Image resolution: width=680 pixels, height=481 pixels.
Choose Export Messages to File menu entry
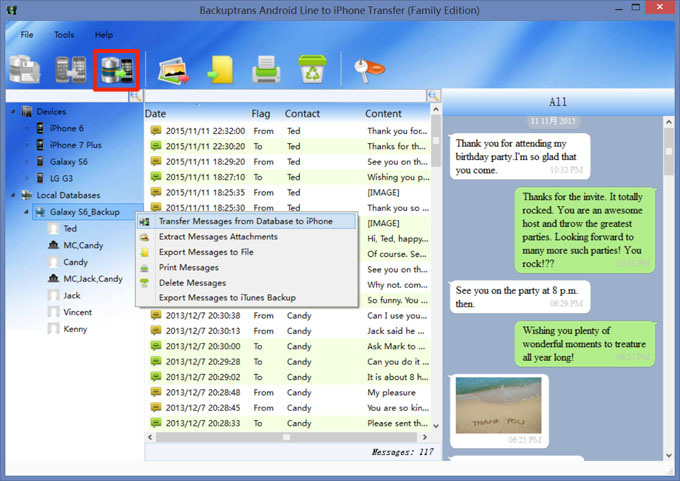(246, 252)
